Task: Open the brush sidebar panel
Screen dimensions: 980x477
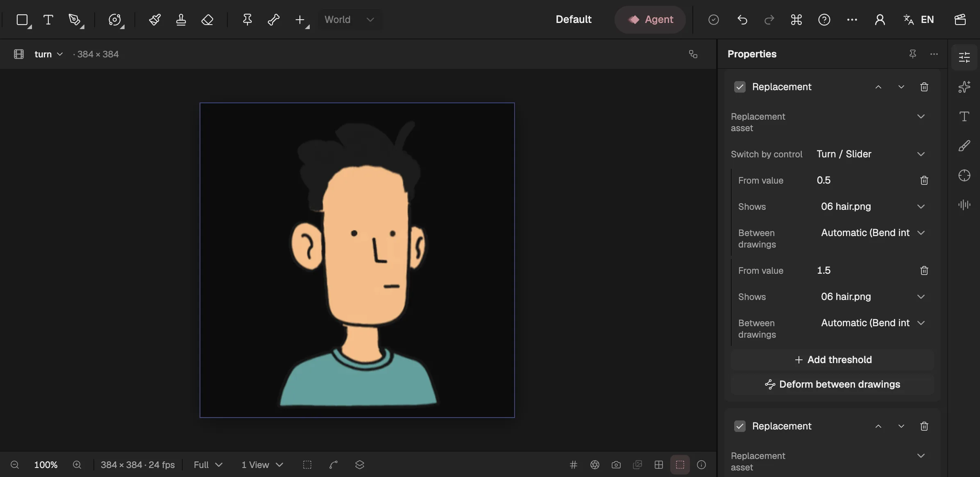Action: [964, 146]
